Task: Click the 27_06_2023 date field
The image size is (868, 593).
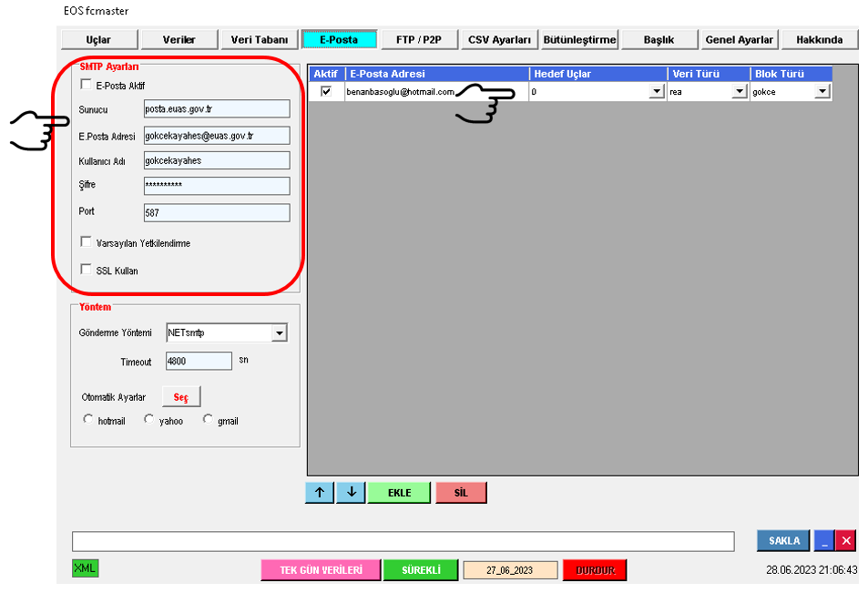Action: 510,569
